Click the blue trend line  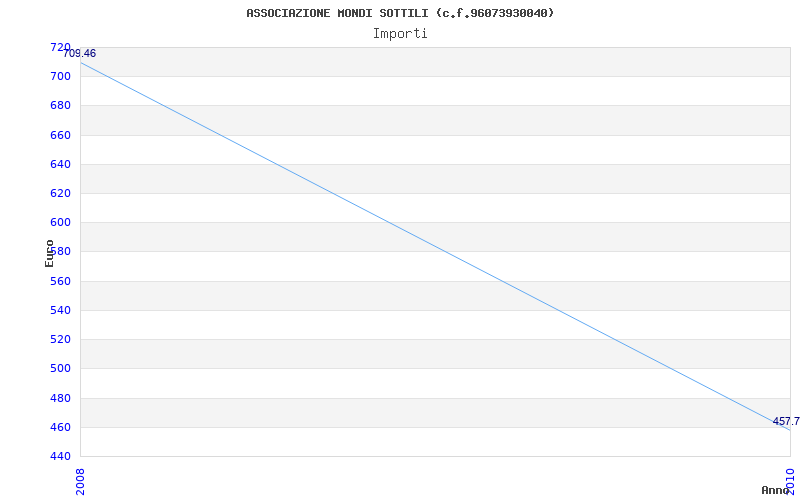tap(435, 246)
